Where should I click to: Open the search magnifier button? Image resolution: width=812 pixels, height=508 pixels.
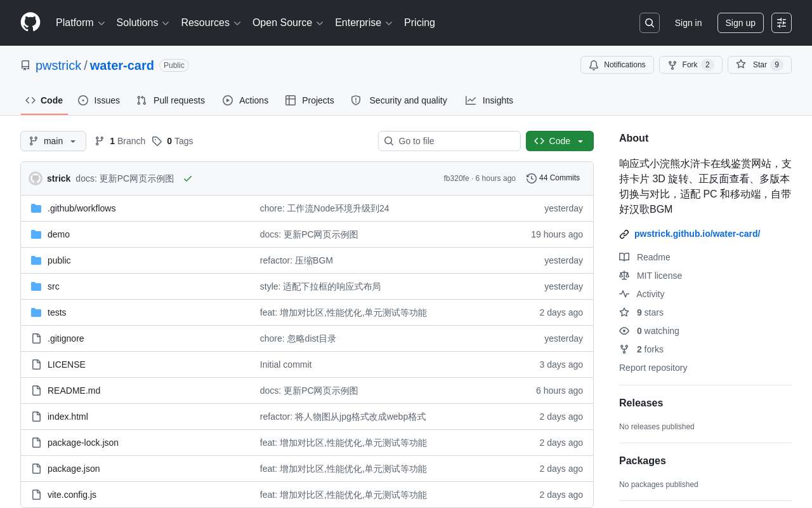[650, 23]
